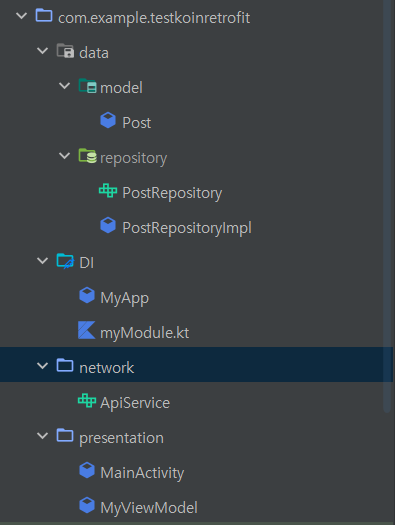
Task: Click the Post class icon
Action: click(108, 120)
